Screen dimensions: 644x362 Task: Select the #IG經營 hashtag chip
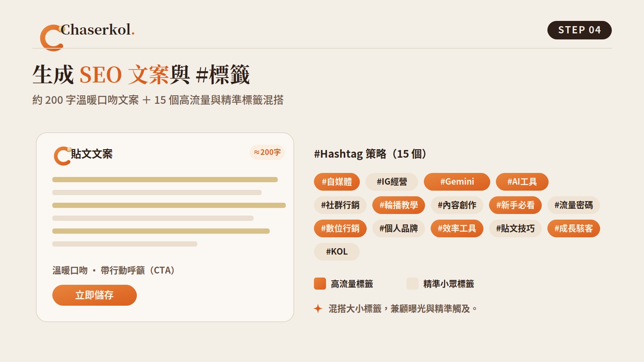point(392,182)
